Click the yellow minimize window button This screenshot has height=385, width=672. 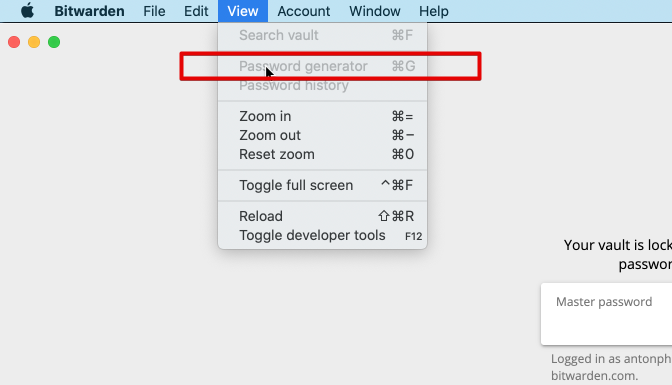pos(34,42)
